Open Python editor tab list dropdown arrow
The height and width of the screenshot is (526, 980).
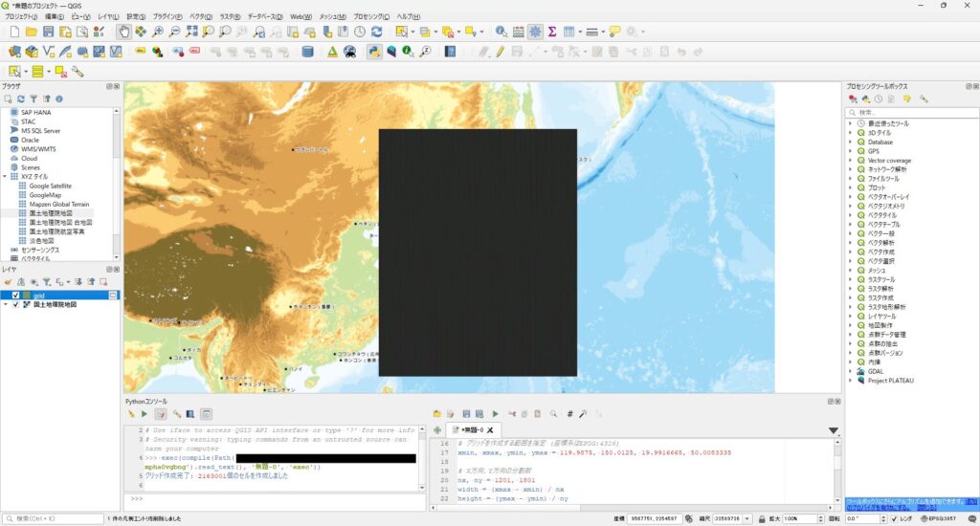click(x=834, y=430)
